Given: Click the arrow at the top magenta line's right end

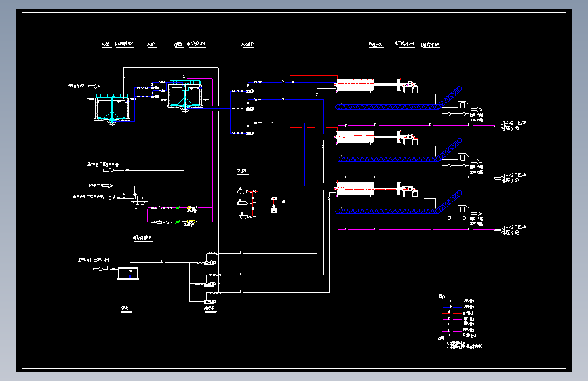Looking at the screenshot, I should coord(500,125).
